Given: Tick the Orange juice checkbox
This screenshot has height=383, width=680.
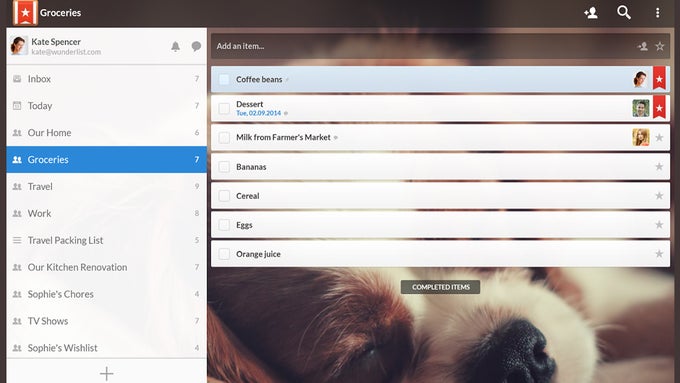Looking at the screenshot, I should (x=224, y=254).
